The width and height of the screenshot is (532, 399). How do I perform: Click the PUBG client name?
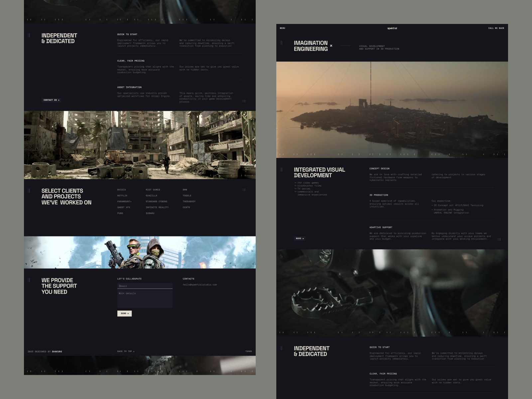point(120,213)
